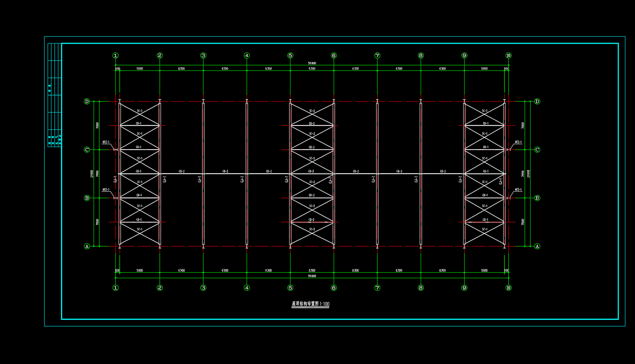Click the top 5800 dimension between axes 9 and 10
The height and width of the screenshot is (364, 635).
pyautogui.click(x=484, y=69)
